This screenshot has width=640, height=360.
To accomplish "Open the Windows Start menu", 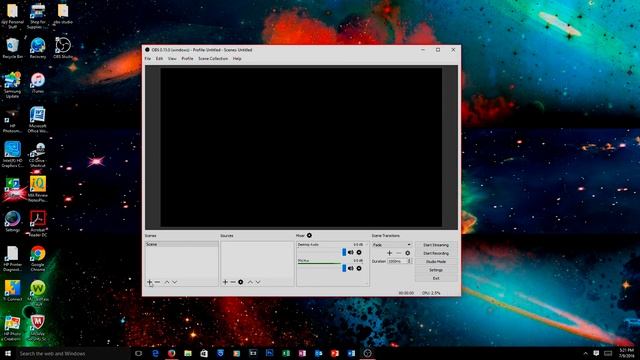I will coord(8,353).
